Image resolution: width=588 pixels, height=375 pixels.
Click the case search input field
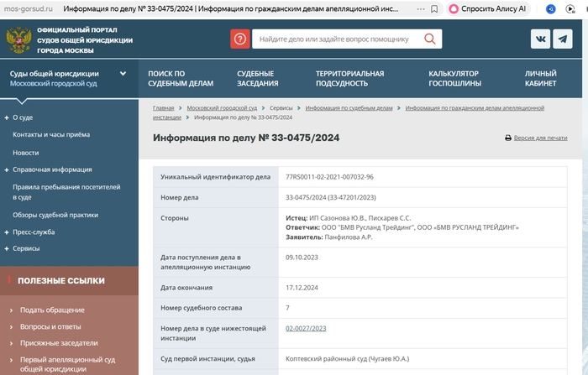tap(334, 39)
